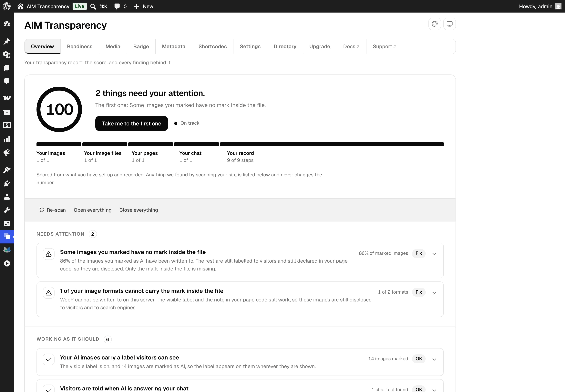Expand the image formats finding chevron

click(434, 292)
